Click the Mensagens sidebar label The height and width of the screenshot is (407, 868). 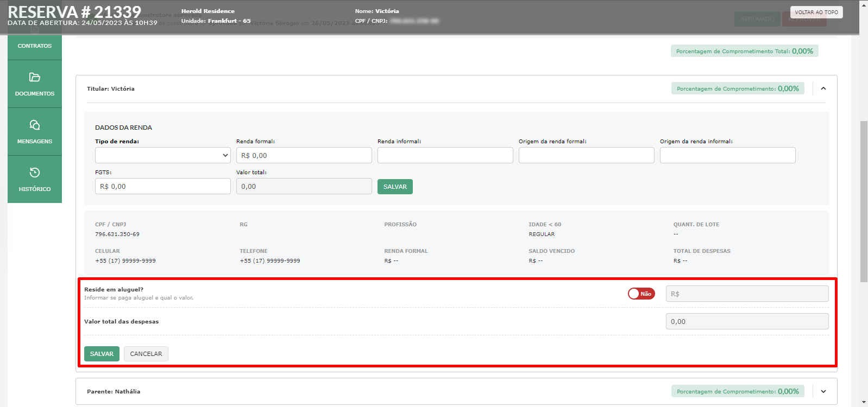tap(35, 142)
